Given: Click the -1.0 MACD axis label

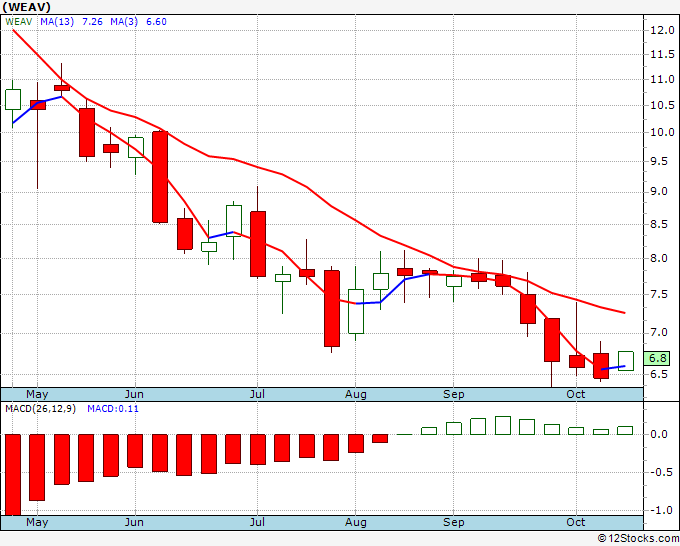Looking at the screenshot, I should (659, 510).
